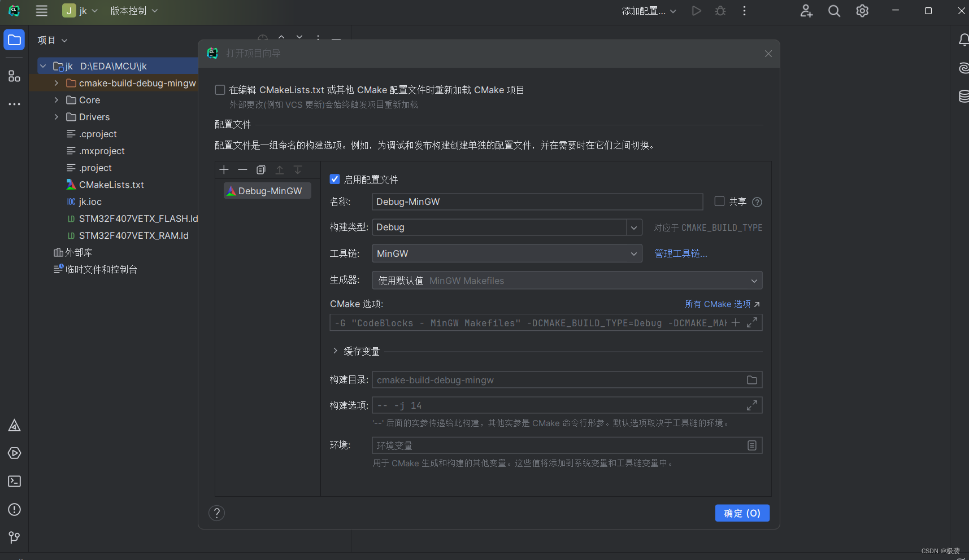
Task: Copy the selected CMake profile
Action: [261, 170]
